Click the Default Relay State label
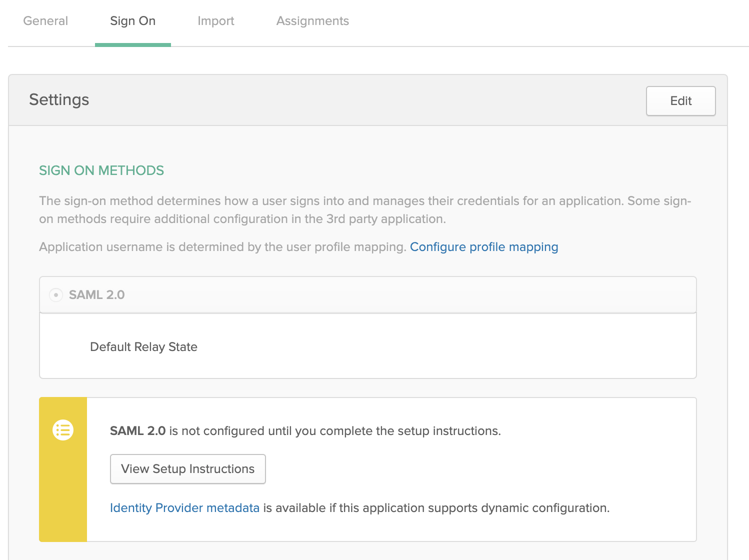The image size is (749, 560). coord(143,347)
